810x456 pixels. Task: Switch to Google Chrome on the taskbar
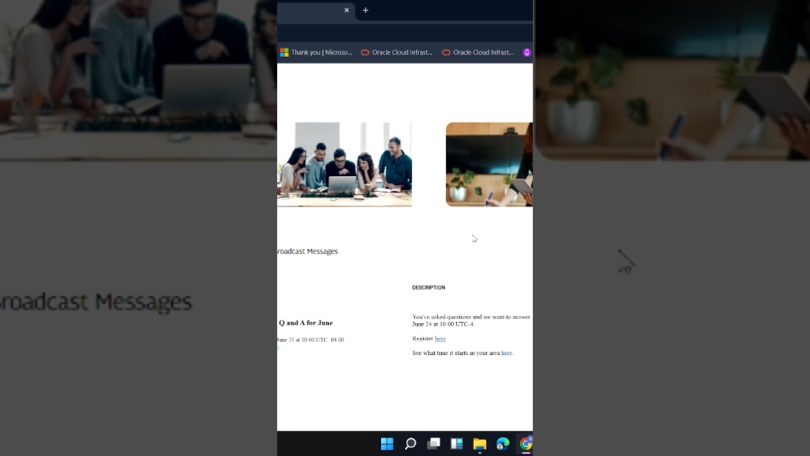[x=525, y=444]
